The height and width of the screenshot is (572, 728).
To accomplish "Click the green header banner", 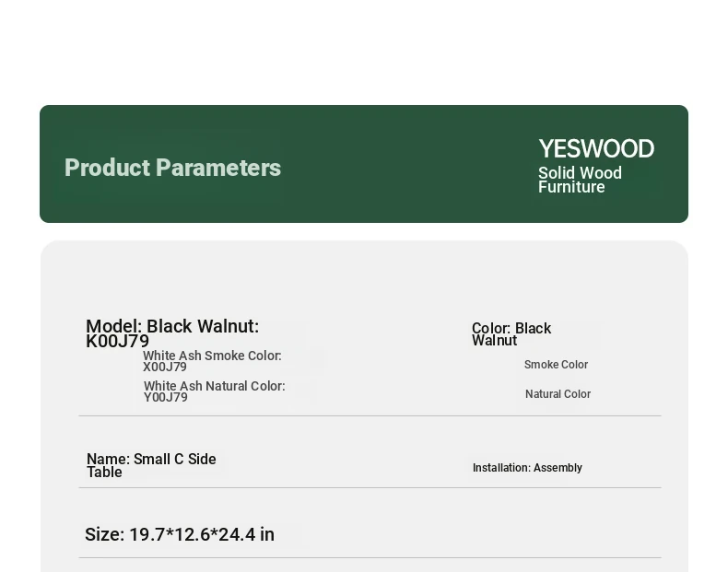I will [364, 164].
